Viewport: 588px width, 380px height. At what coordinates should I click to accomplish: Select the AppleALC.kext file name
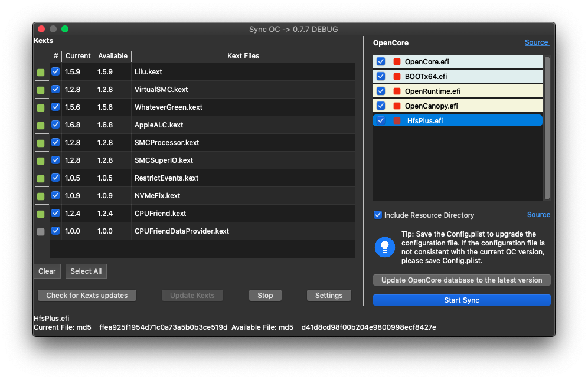click(x=159, y=125)
